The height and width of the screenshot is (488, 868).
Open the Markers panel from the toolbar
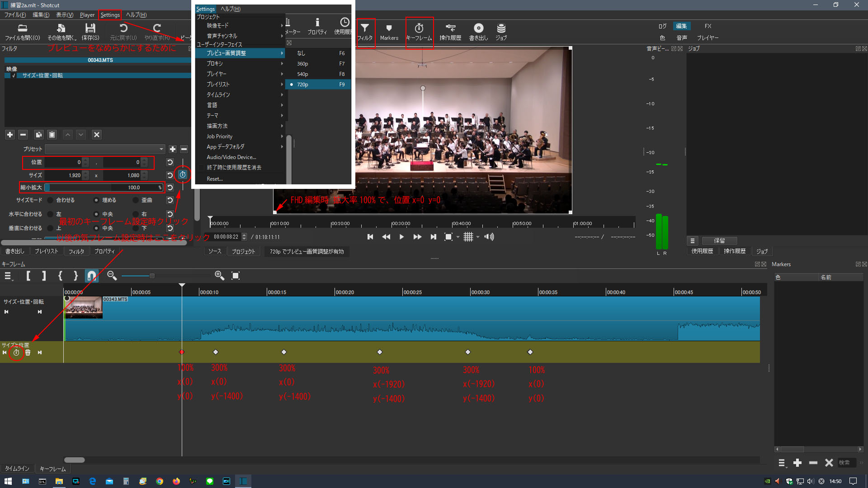(x=389, y=32)
